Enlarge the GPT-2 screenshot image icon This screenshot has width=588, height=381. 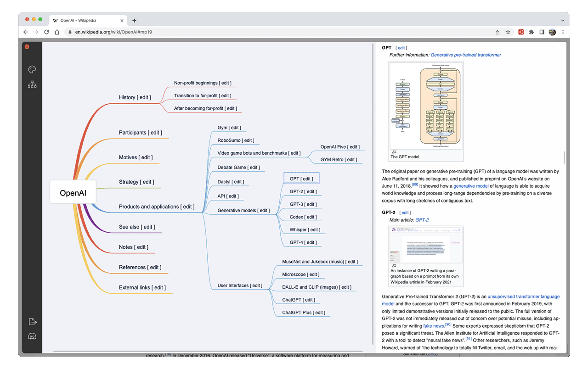click(394, 266)
